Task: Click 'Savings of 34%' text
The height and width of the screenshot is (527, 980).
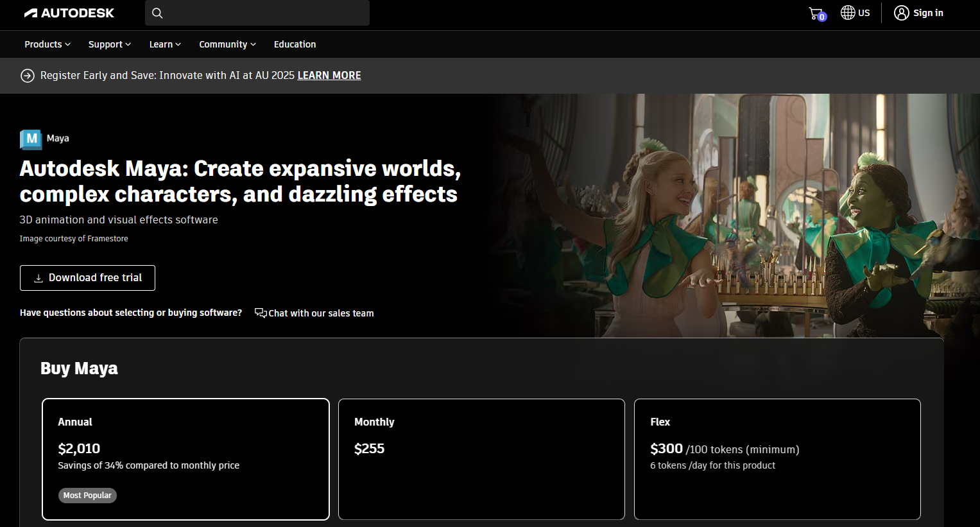Action: pyautogui.click(x=90, y=465)
